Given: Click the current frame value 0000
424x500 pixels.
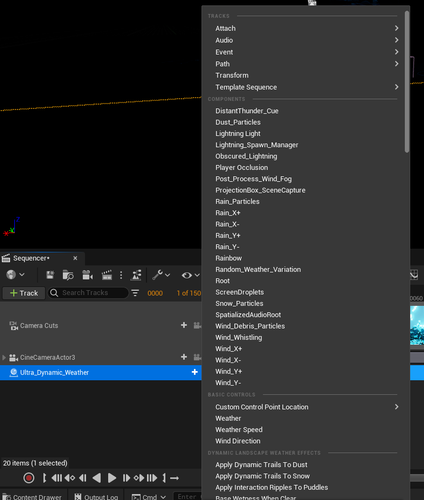Looking at the screenshot, I should (x=155, y=293).
